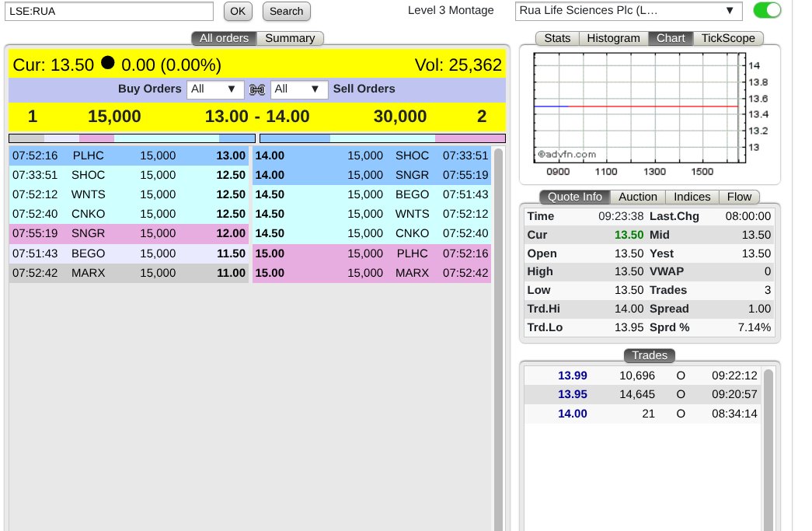This screenshot has height=531, width=812.
Task: Switch to the All orders tab
Action: 225,38
